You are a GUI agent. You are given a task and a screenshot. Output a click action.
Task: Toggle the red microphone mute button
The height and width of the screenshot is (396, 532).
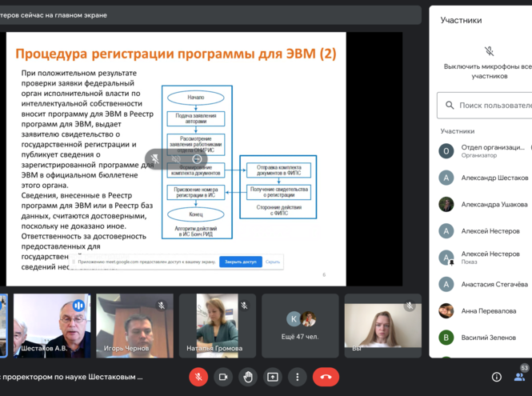coord(198,377)
